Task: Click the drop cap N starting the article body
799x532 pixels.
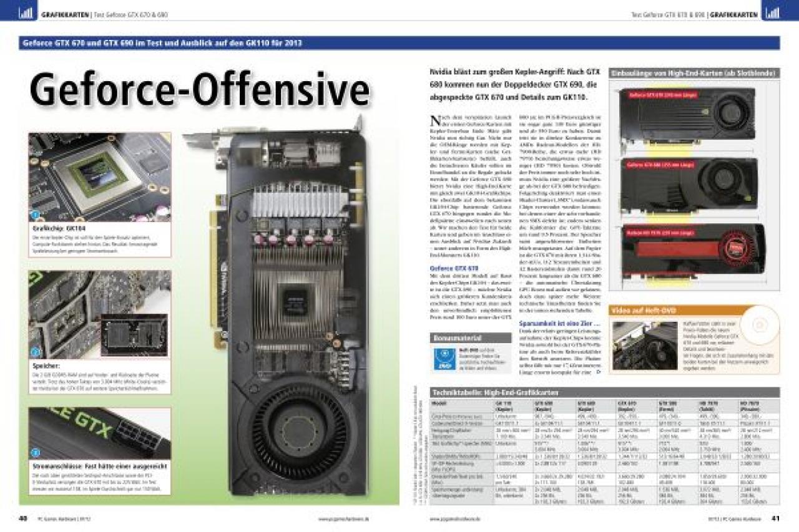Action: coord(436,120)
